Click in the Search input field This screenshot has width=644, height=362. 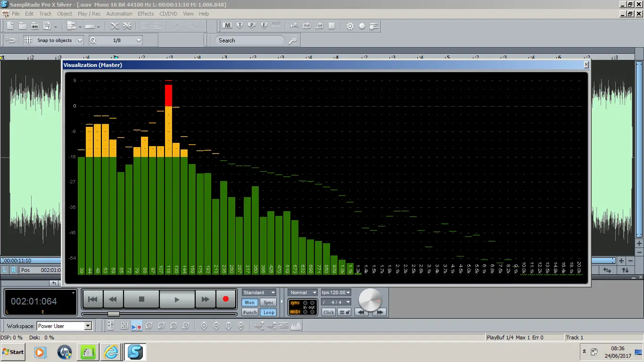pos(250,41)
